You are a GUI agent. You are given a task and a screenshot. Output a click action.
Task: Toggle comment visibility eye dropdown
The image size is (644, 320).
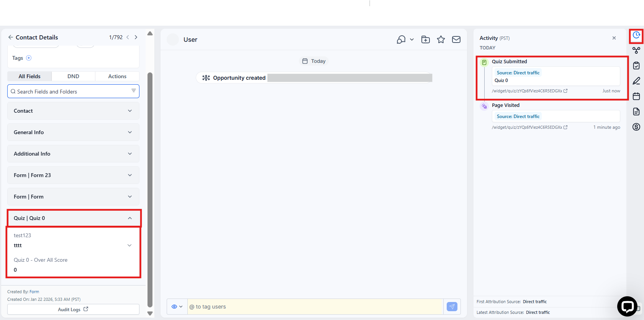click(177, 307)
